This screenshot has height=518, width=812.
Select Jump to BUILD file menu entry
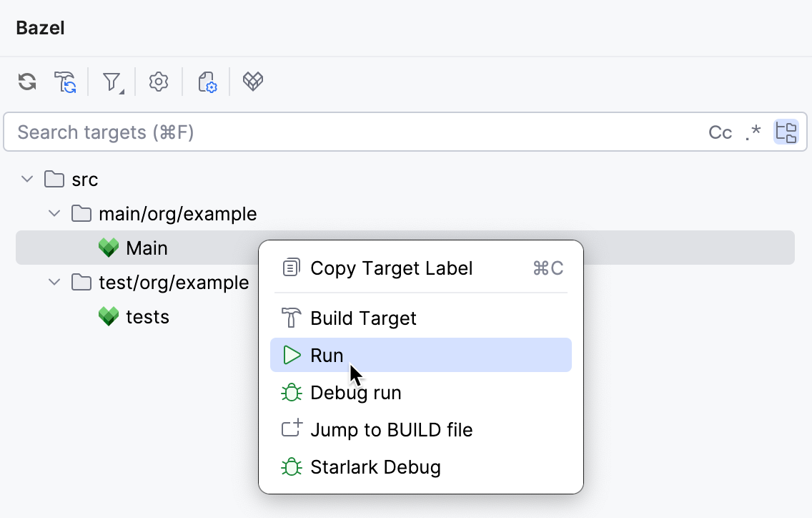pos(391,429)
